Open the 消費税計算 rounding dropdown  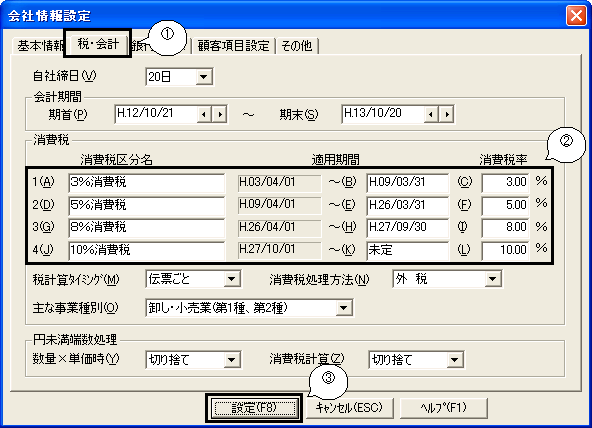(x=416, y=360)
